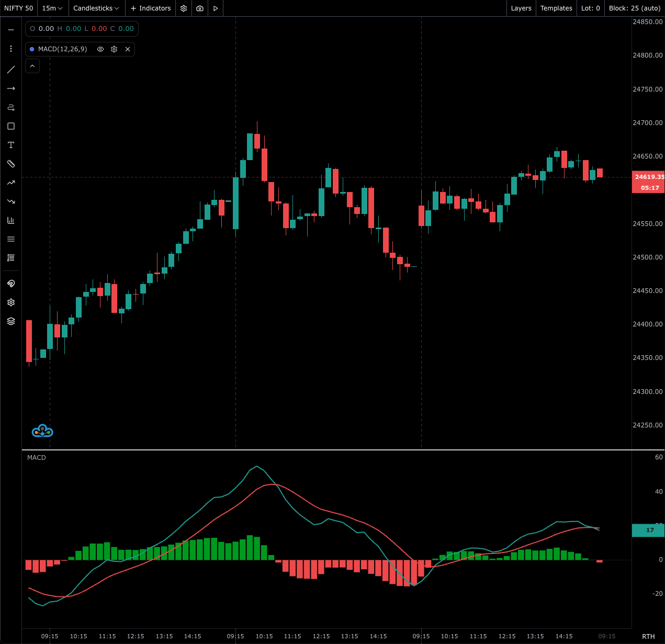Click the MACD(12,26,9) indicator label
This screenshot has height=644, width=665.
click(63, 49)
